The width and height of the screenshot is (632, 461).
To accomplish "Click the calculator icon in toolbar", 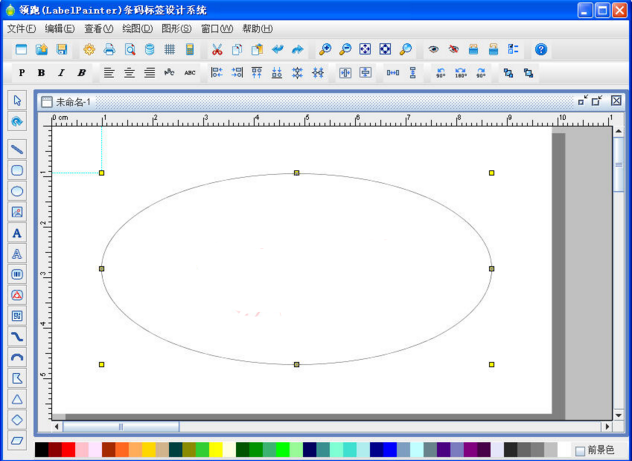I will coord(190,50).
